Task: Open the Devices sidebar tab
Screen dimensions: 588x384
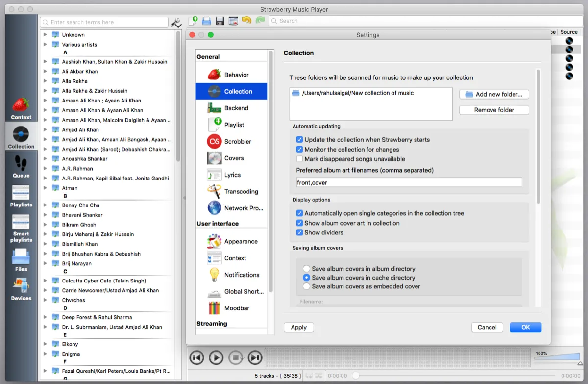Action: tap(21, 289)
